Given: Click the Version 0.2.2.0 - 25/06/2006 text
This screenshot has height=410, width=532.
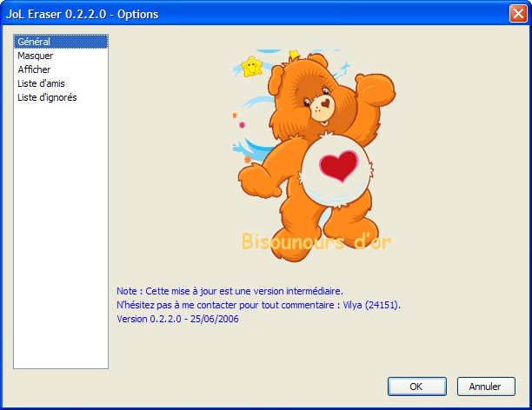Looking at the screenshot, I should pos(177,319).
